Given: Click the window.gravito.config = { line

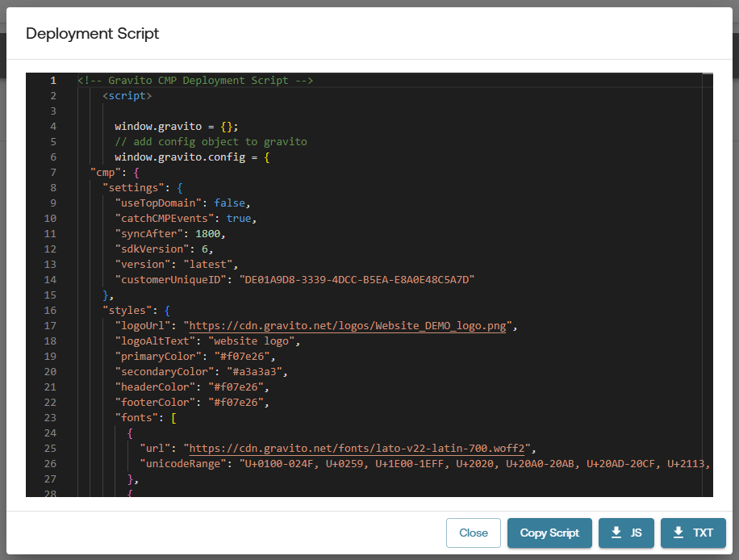Looking at the screenshot, I should pyautogui.click(x=192, y=157).
